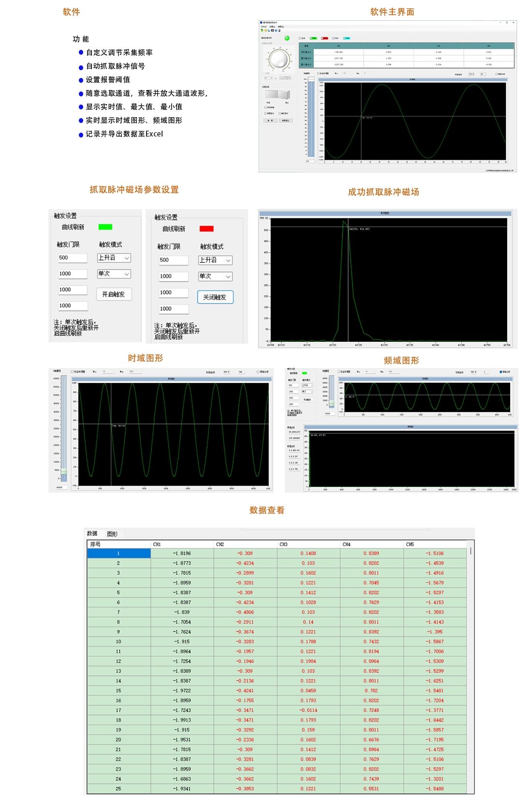
Task: Select row 1 in the 序号 column
Action: tap(118, 553)
